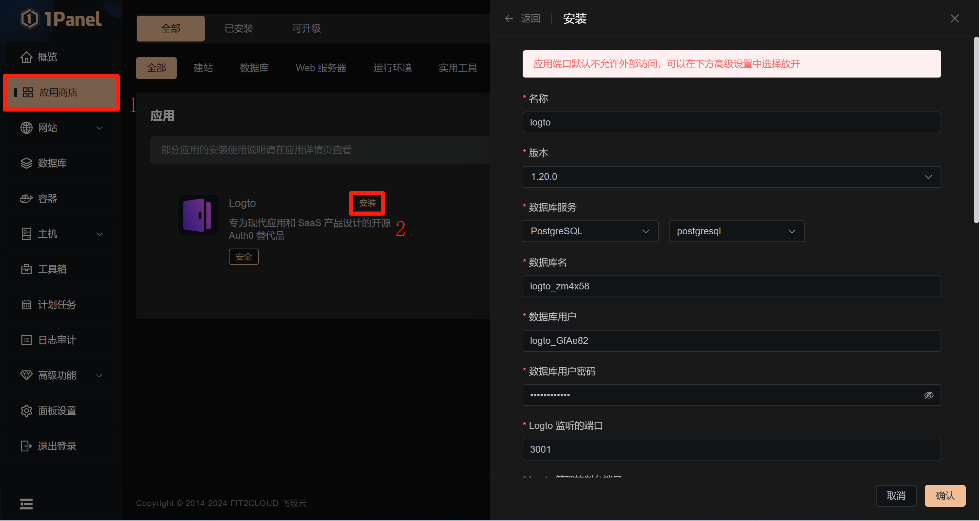Viewport: 980px width, 521px height.
Task: Open the postgresql service instance dropdown
Action: (x=736, y=231)
